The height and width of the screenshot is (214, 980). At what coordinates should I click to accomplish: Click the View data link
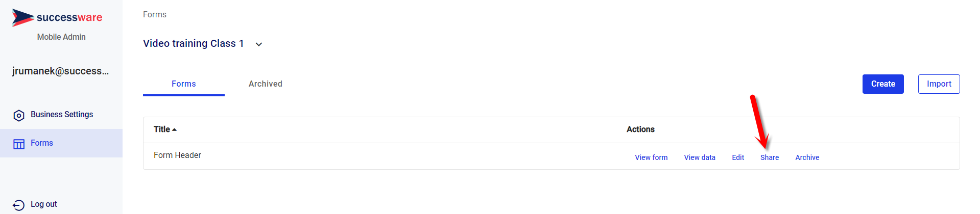point(700,157)
